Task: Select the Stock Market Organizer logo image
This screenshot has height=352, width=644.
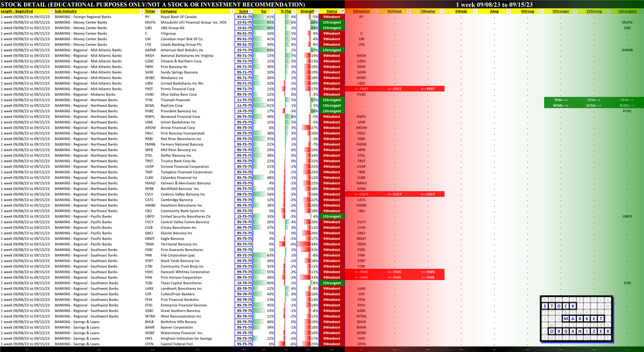Action: click(576, 318)
